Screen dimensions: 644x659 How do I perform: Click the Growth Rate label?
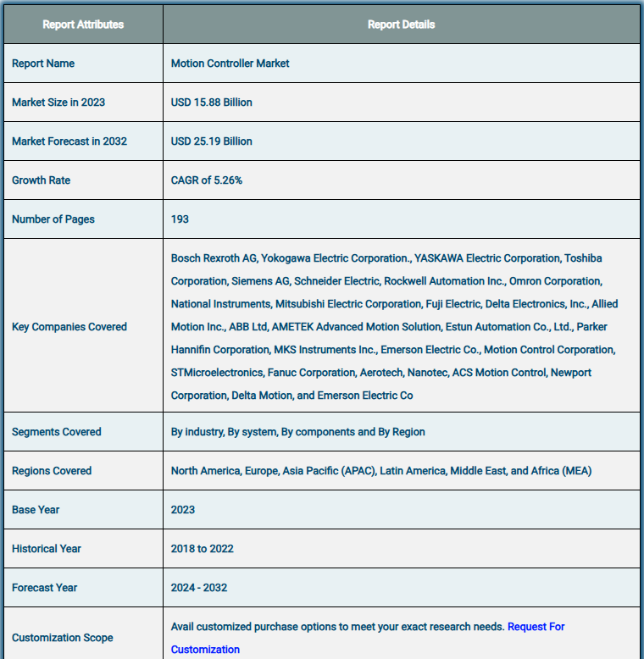[x=42, y=180]
